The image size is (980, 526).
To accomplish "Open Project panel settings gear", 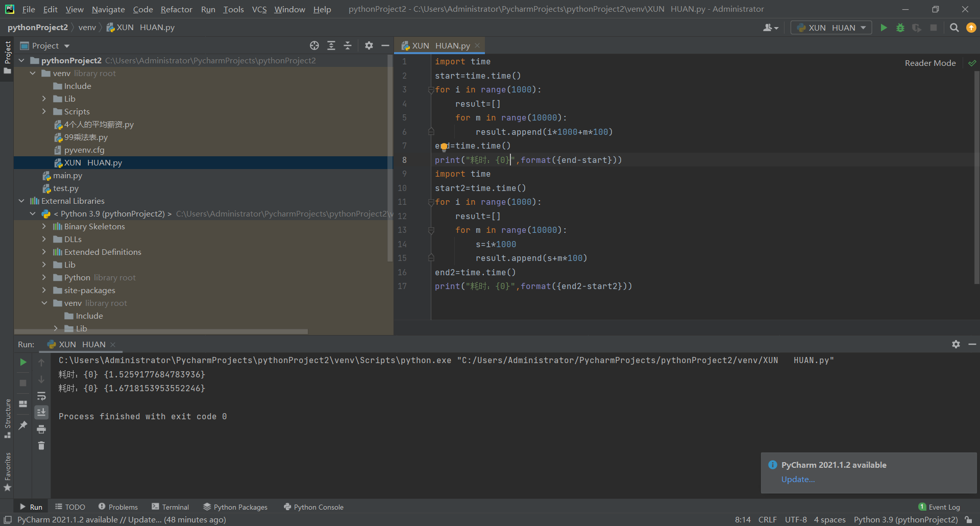I will [x=369, y=45].
